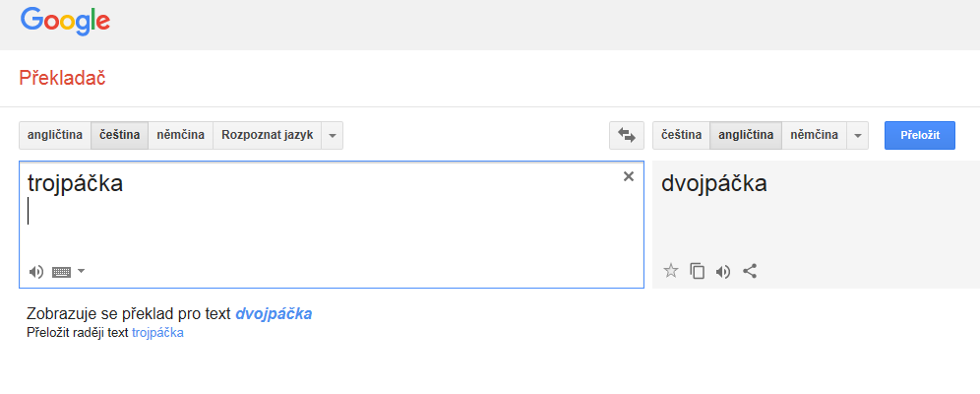Copy the translated text

[x=698, y=271]
